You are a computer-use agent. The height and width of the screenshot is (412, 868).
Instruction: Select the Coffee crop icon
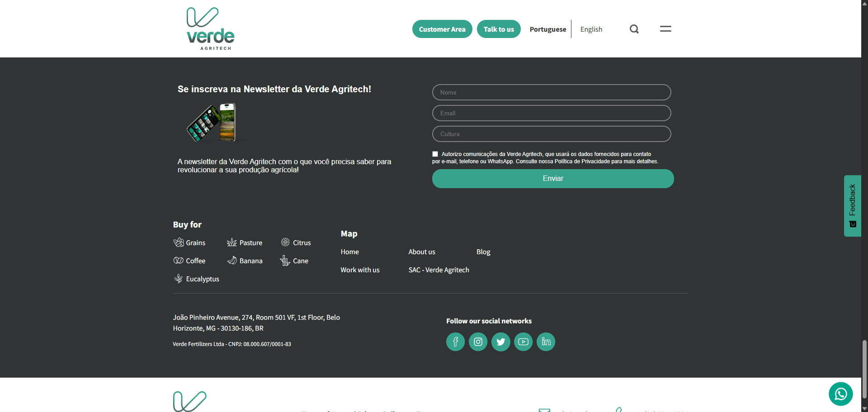point(178,260)
